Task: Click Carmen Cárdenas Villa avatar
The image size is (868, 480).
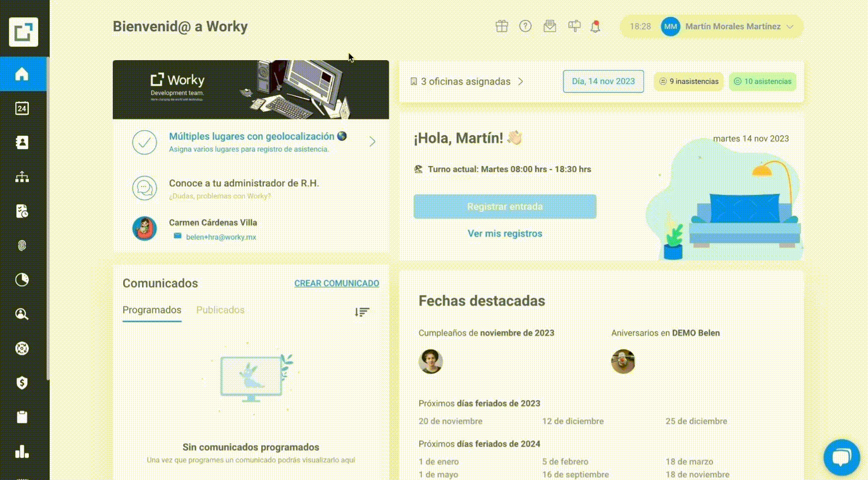Action: pyautogui.click(x=145, y=229)
